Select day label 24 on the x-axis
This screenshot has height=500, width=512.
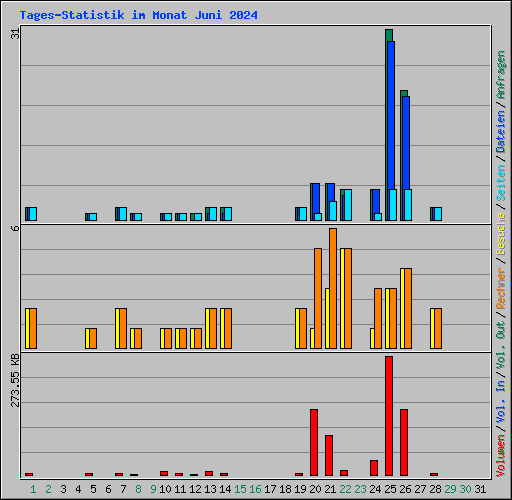(x=375, y=489)
